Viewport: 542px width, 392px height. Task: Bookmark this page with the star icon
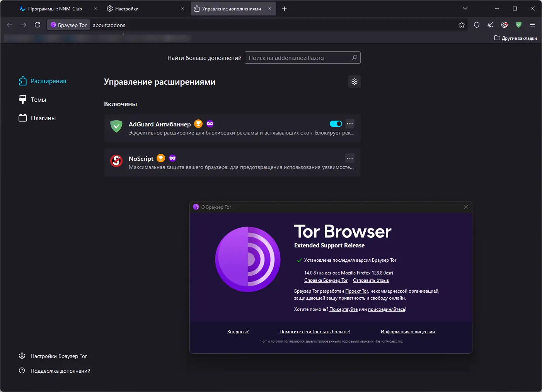tap(462, 25)
